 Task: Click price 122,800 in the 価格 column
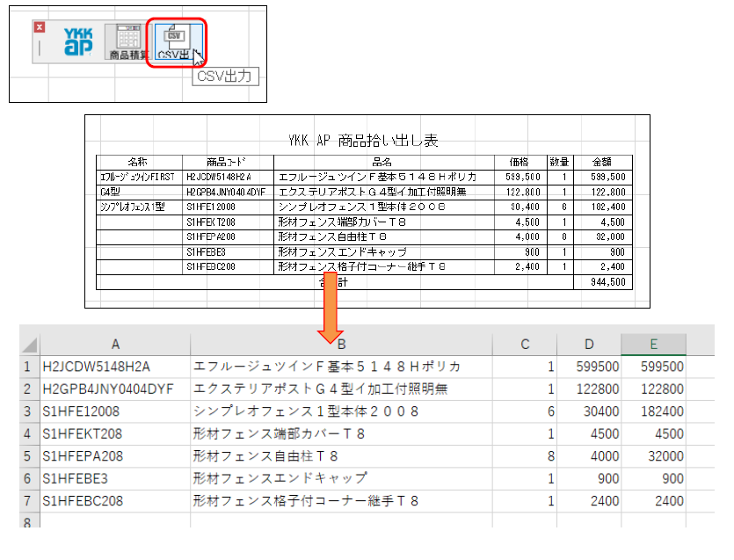point(520,192)
